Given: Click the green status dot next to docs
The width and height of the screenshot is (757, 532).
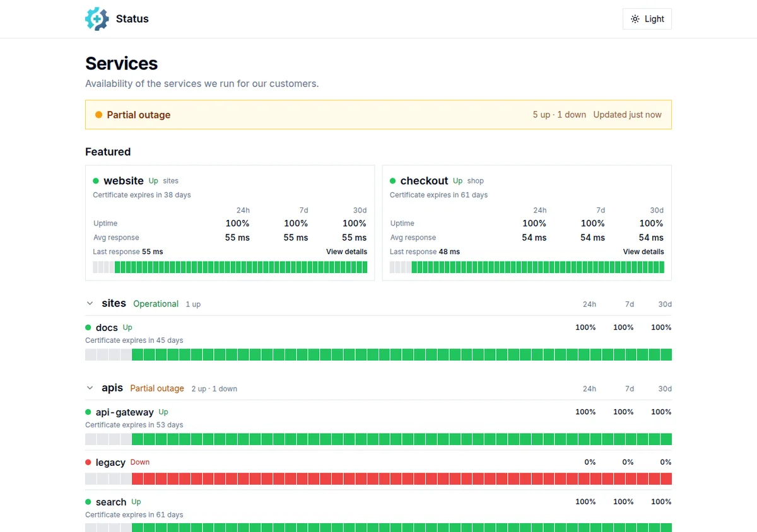Looking at the screenshot, I should tap(88, 327).
